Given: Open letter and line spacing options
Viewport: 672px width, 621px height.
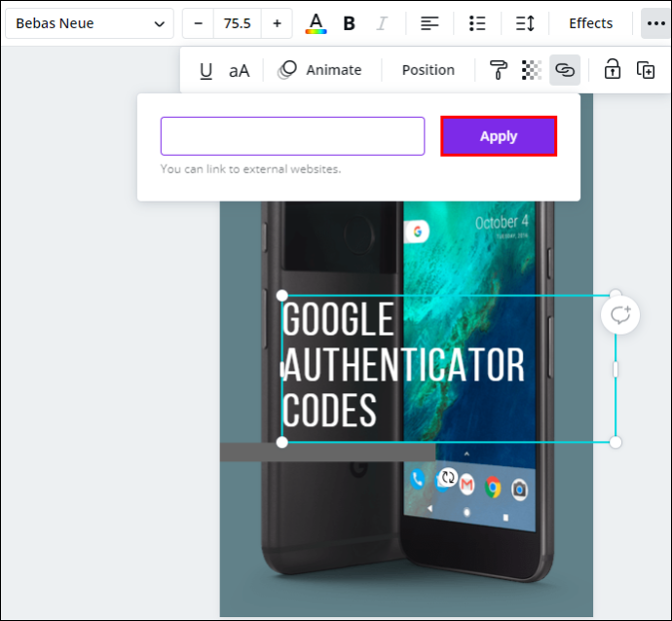Looking at the screenshot, I should (525, 23).
